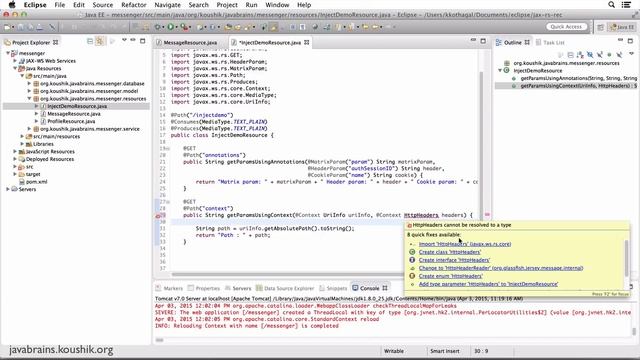Click the package icon in Outline

[507, 63]
